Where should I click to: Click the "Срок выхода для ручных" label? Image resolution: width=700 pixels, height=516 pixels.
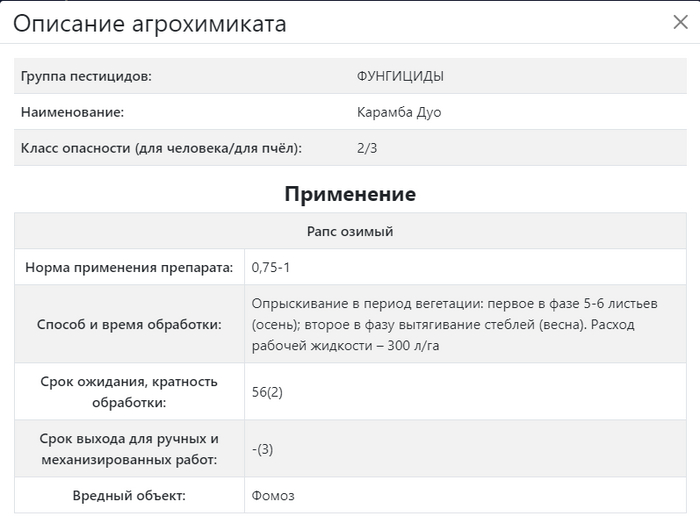point(129,449)
